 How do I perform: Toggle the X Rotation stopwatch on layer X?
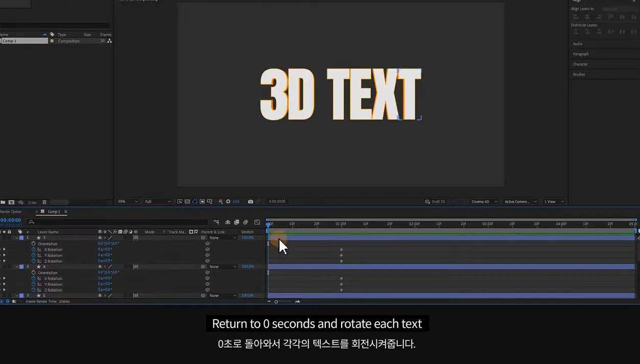[34, 278]
